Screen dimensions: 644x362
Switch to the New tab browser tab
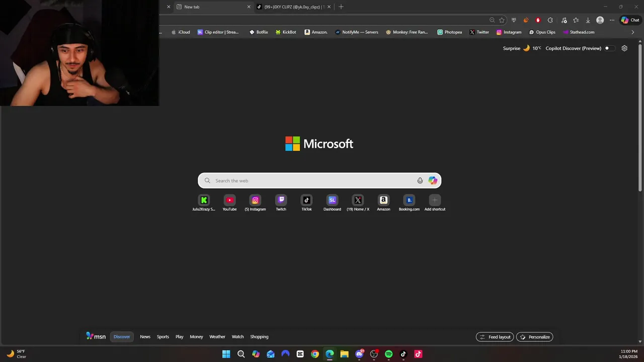tap(213, 7)
